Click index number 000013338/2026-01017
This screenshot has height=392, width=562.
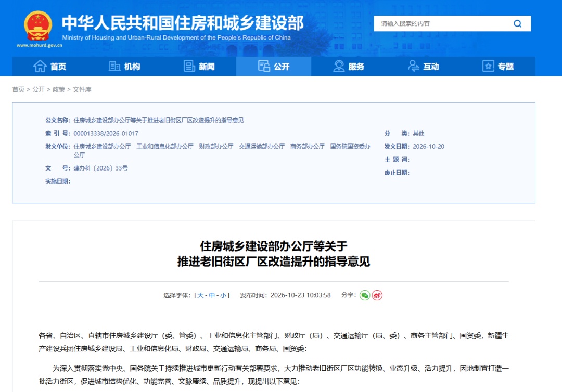click(106, 134)
